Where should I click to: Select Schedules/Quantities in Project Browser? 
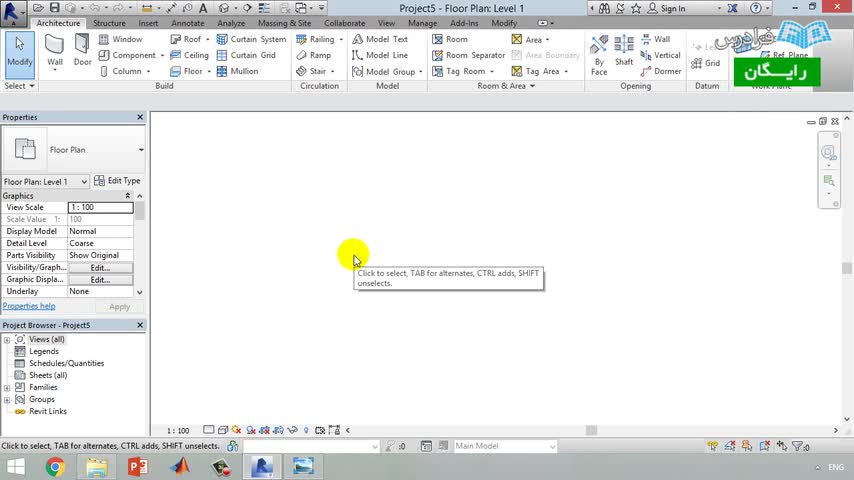[x=66, y=363]
